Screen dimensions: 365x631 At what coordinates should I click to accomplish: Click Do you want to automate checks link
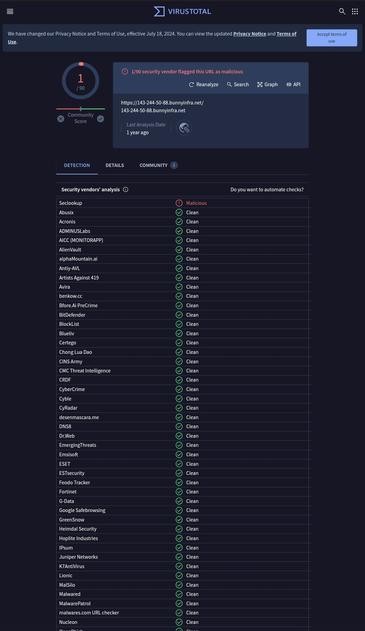[x=267, y=190]
